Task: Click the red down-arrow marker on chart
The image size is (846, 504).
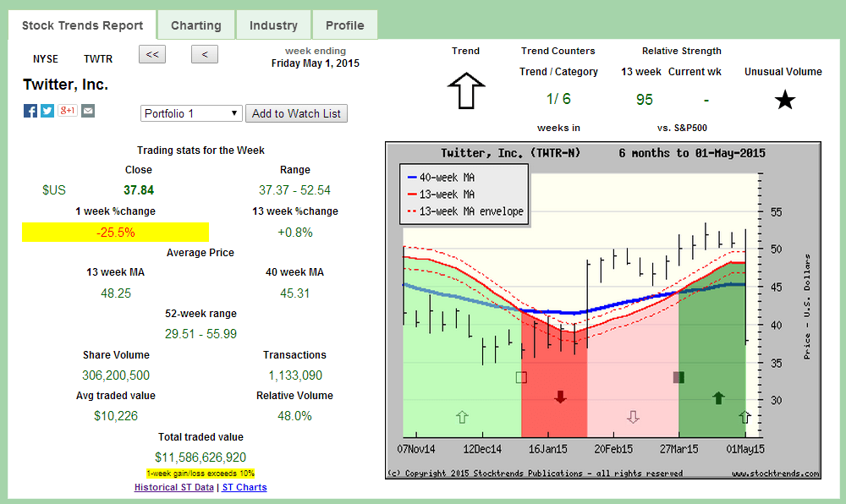Action: pyautogui.click(x=561, y=397)
